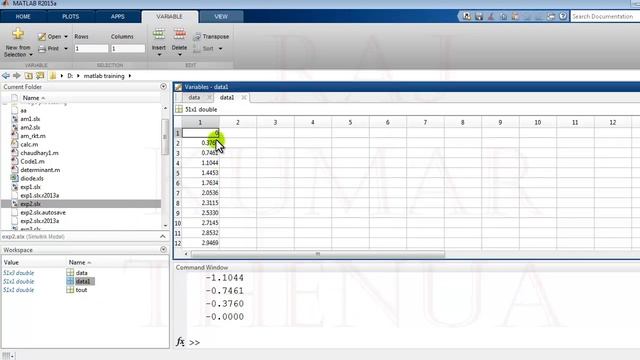Open the Workspace panel actions menu
The height and width of the screenshot is (360, 640).
tap(163, 249)
